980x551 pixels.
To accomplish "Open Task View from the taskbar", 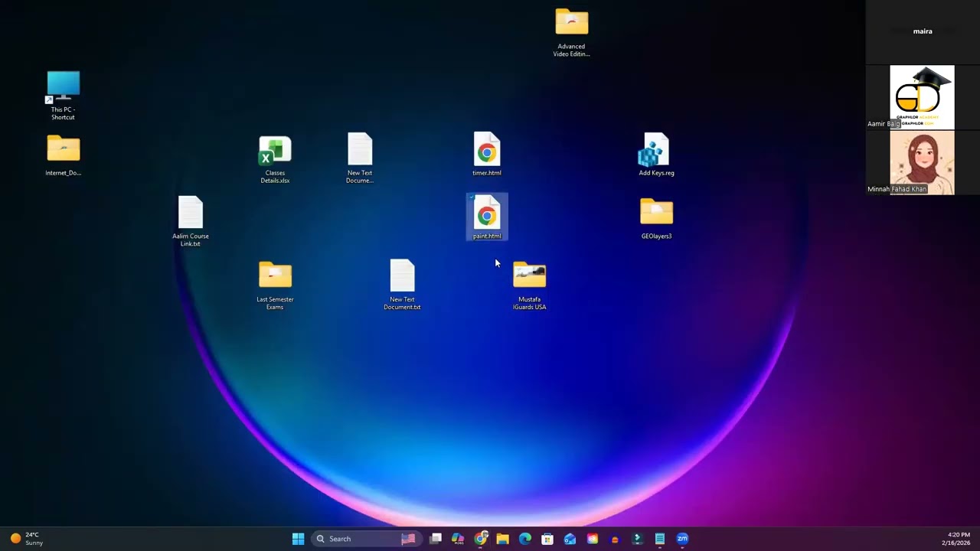I will 436,539.
